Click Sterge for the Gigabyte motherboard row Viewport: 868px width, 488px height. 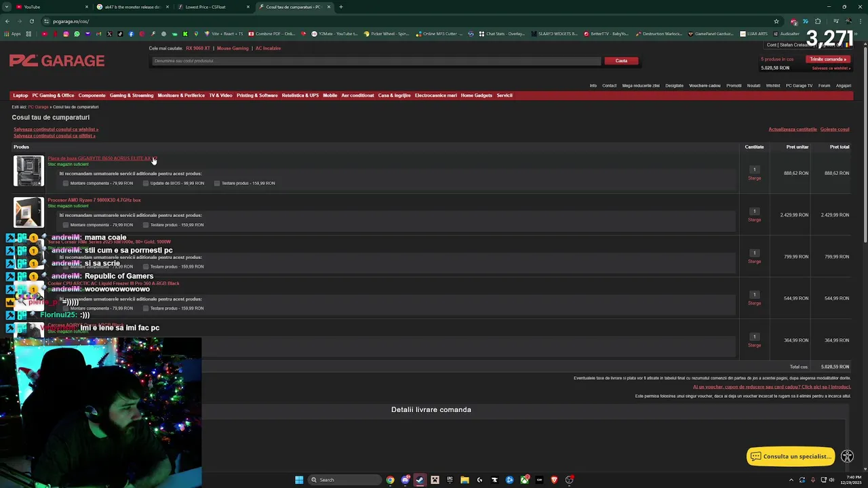(754, 178)
